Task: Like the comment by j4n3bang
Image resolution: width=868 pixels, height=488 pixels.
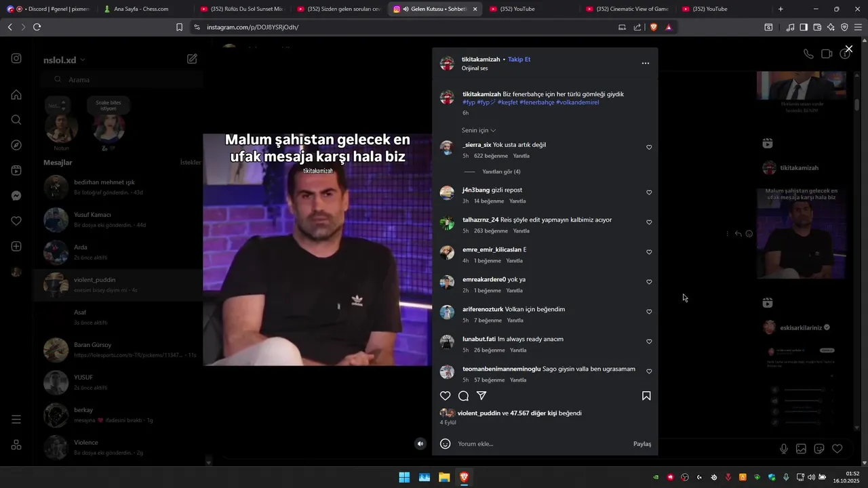Action: click(649, 192)
